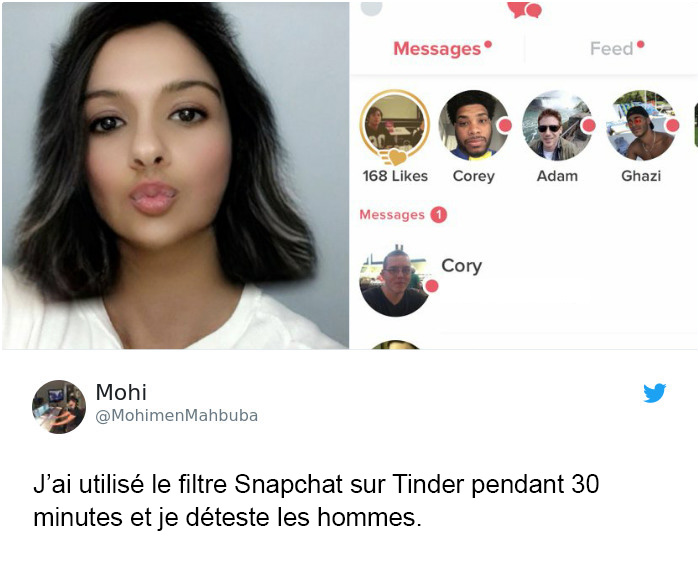
Task: Click the red notification dot on Ghazi
Action: click(673, 125)
